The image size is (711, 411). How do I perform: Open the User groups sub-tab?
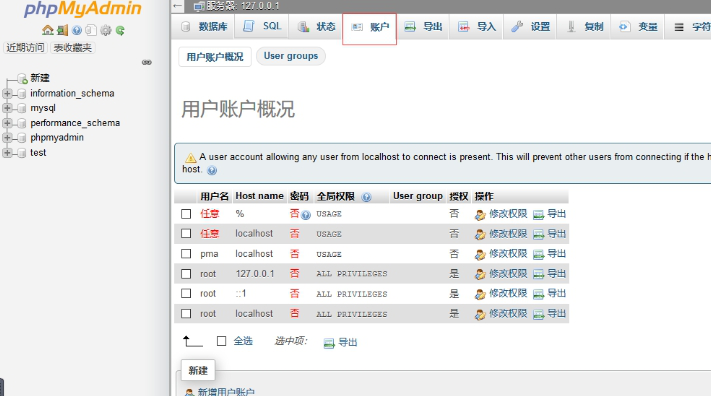[x=291, y=57]
